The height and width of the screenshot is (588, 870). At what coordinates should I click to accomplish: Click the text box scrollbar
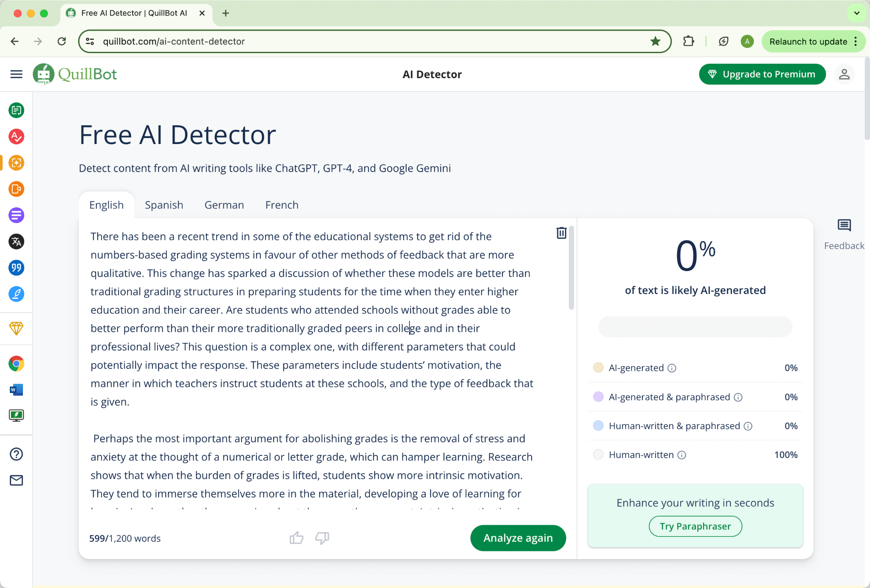click(571, 268)
